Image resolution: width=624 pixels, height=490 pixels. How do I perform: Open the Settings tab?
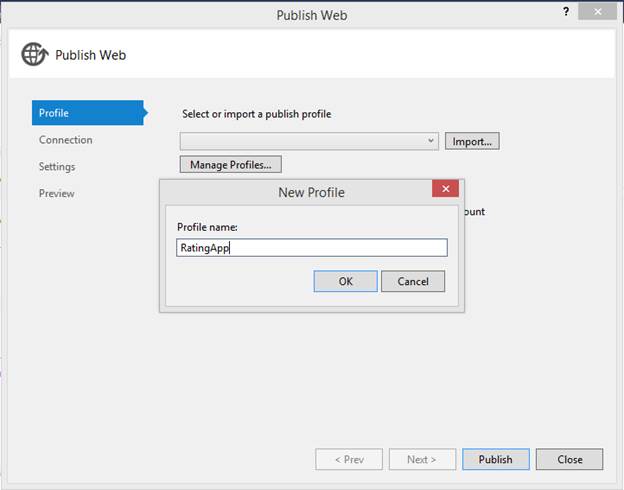tap(57, 166)
